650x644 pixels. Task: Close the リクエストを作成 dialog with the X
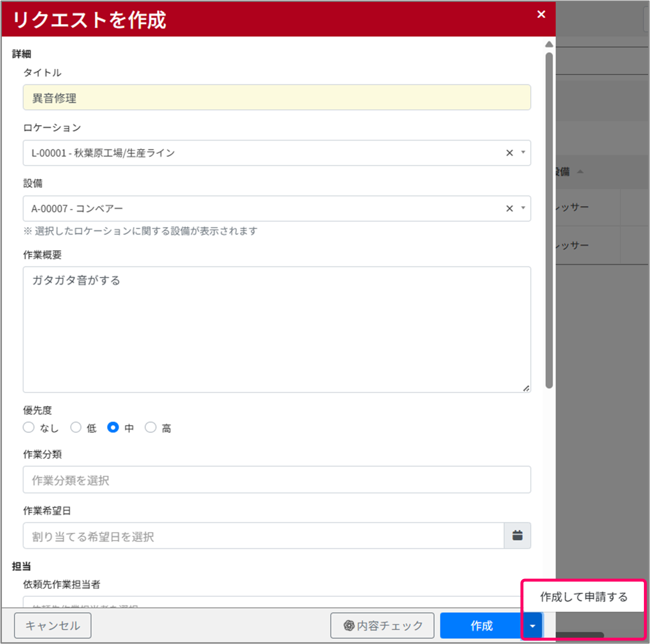pyautogui.click(x=541, y=14)
